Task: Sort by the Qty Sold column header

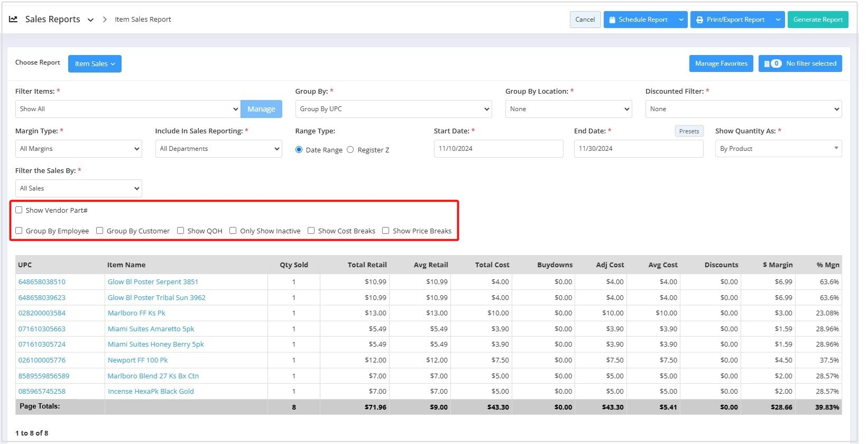Action: [x=293, y=265]
